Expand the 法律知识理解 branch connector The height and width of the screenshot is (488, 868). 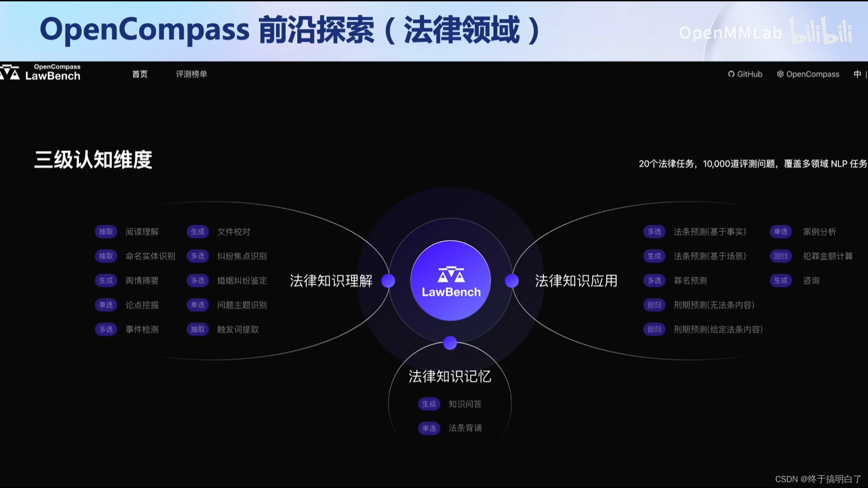click(387, 281)
